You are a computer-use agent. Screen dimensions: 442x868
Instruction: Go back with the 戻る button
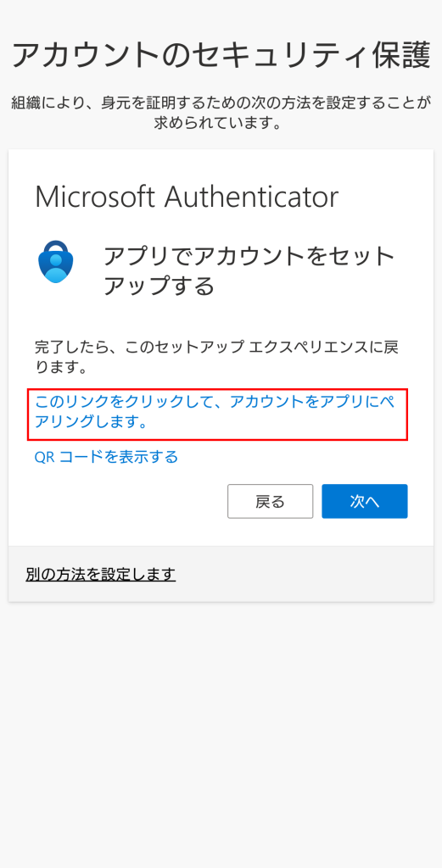pos(271,502)
